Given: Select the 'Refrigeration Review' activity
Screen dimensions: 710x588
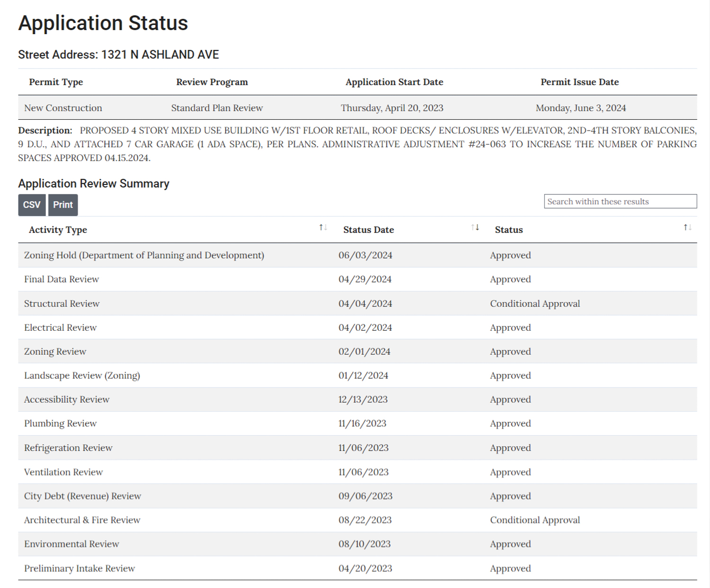Looking at the screenshot, I should pyautogui.click(x=68, y=448).
